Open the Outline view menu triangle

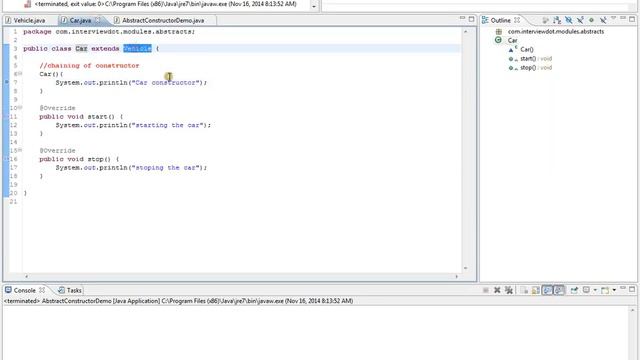coord(613,18)
